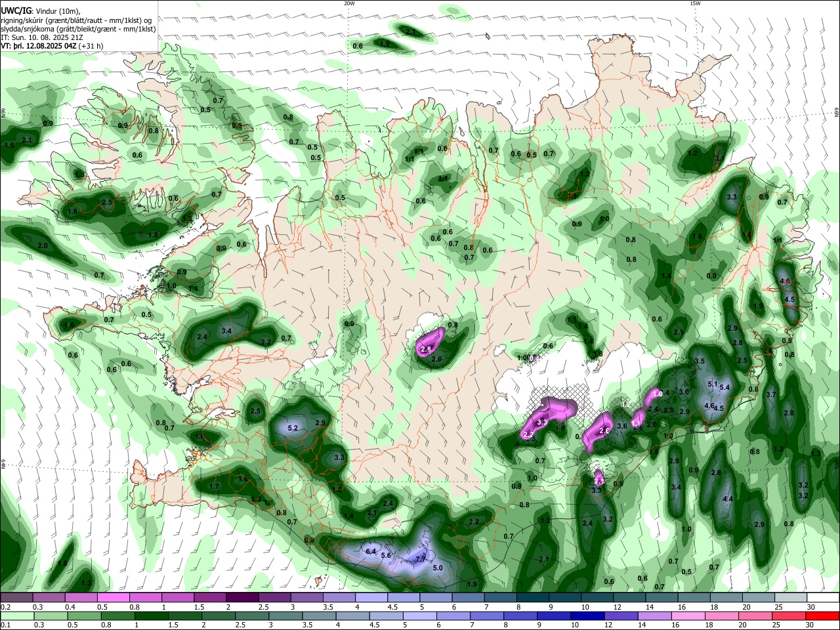Click the 6.4 precipitation value

[x=371, y=551]
